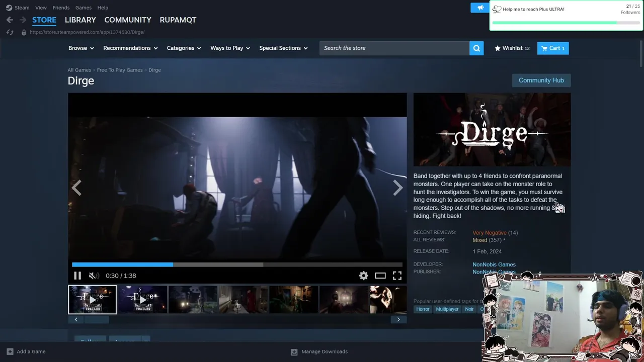
Task: Open the Wishlist
Action: (512, 48)
